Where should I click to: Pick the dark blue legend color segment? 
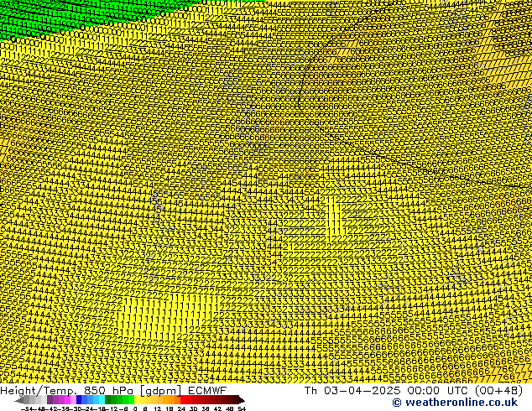(79, 400)
